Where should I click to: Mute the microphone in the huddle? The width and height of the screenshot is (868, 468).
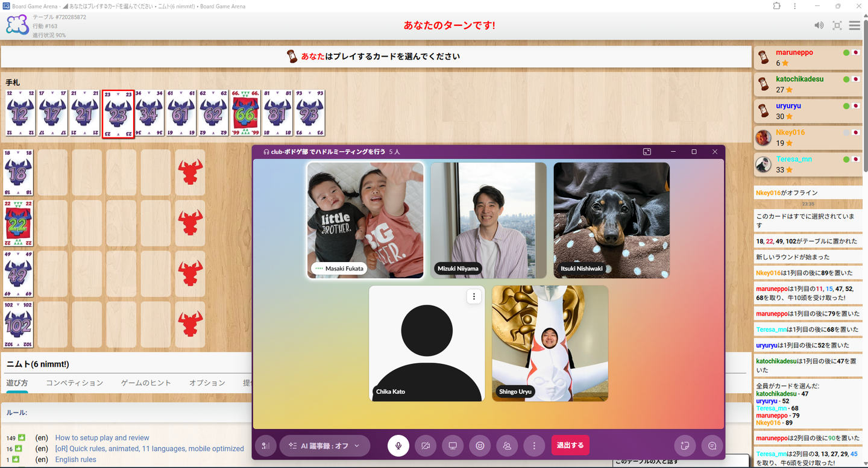click(x=398, y=446)
